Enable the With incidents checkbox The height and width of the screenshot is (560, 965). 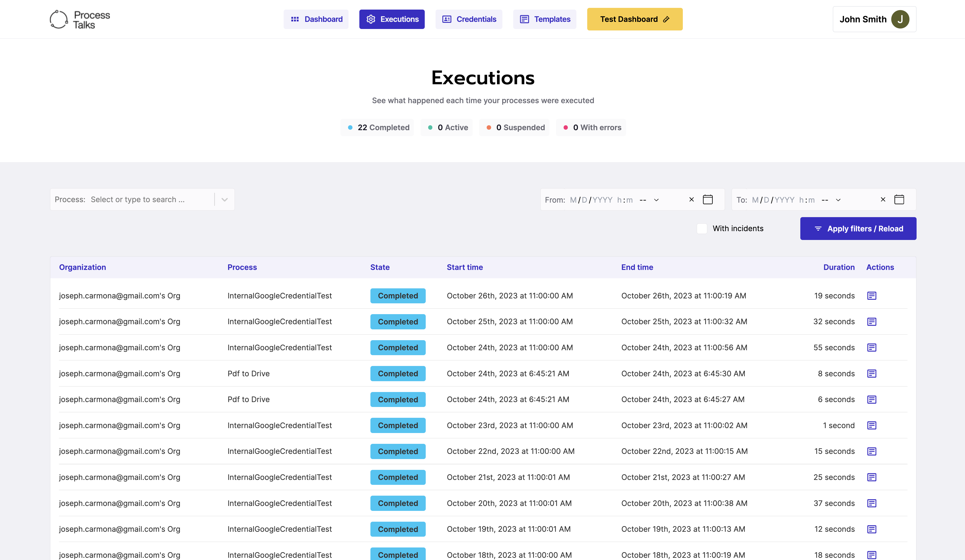pos(702,228)
